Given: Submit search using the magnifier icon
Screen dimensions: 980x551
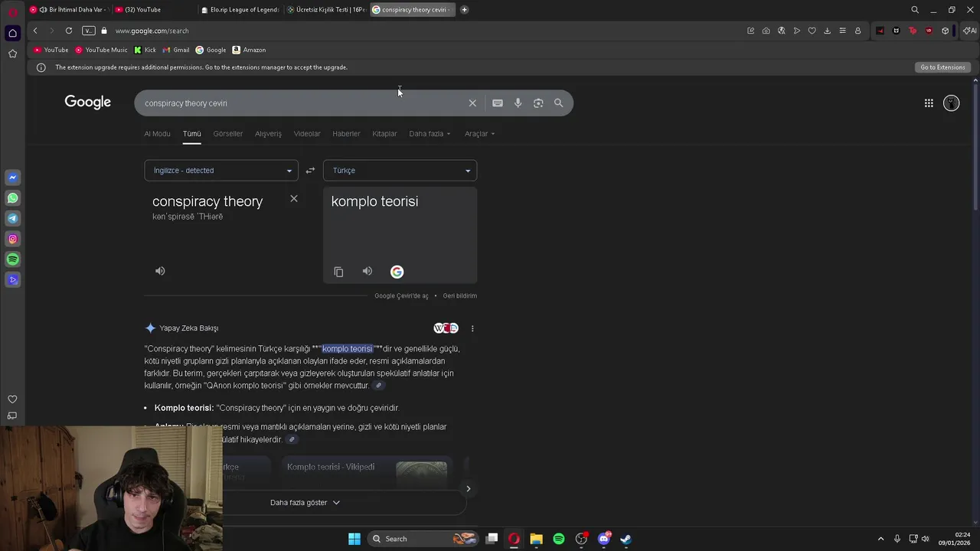Looking at the screenshot, I should [x=559, y=103].
